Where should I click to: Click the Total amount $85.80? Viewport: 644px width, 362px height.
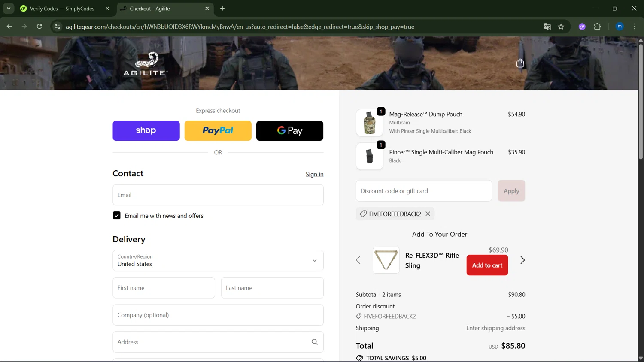(513, 346)
